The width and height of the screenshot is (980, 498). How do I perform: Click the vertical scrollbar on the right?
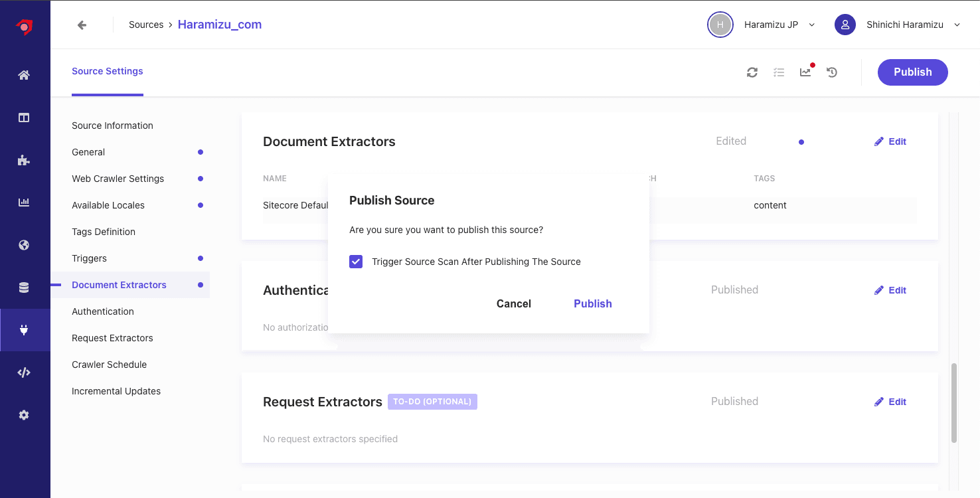(x=954, y=402)
